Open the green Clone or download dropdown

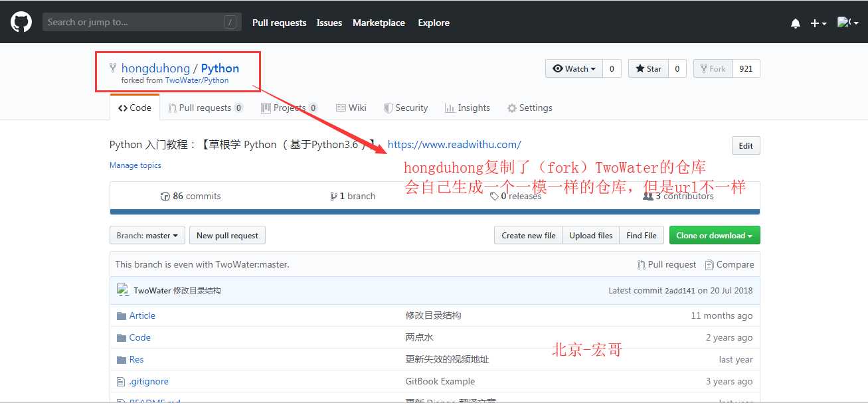click(x=714, y=235)
